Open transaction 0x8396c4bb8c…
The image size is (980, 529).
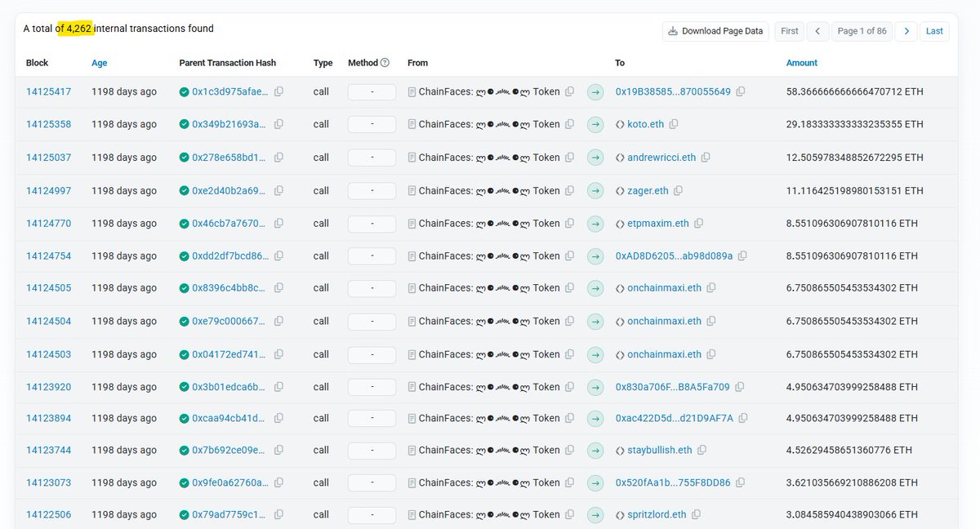(x=229, y=288)
